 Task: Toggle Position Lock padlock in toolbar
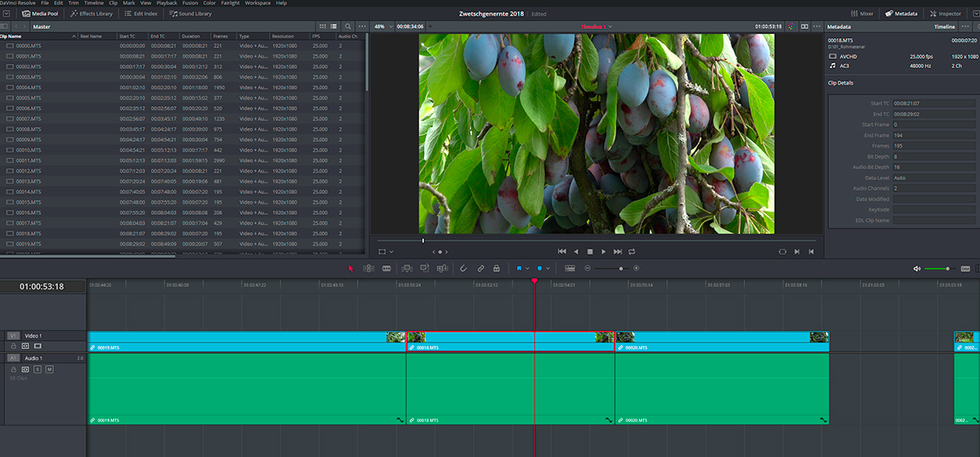[x=496, y=269]
